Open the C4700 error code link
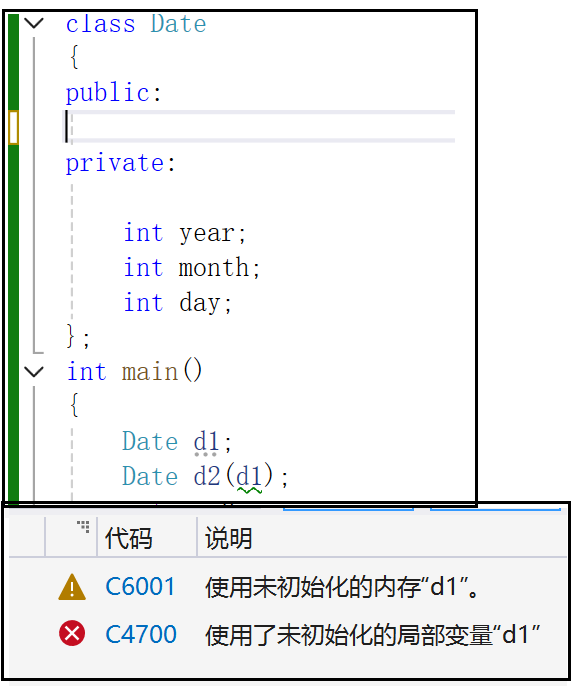The image size is (576, 688). [141, 634]
